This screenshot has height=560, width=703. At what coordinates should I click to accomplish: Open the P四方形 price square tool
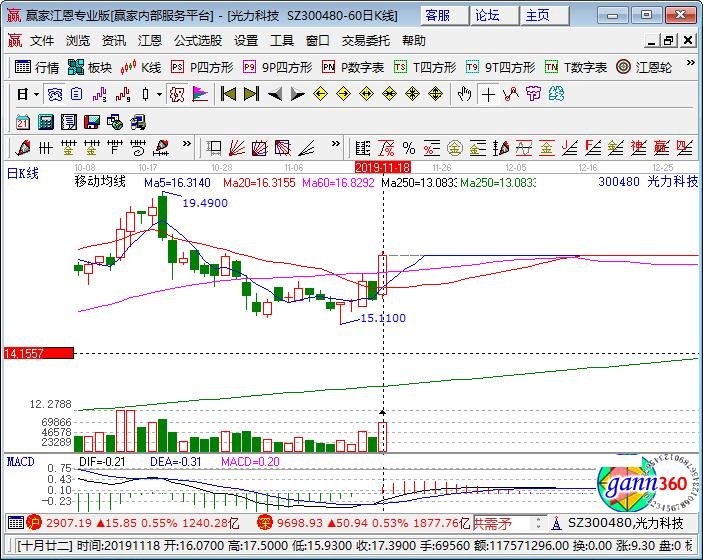click(202, 67)
